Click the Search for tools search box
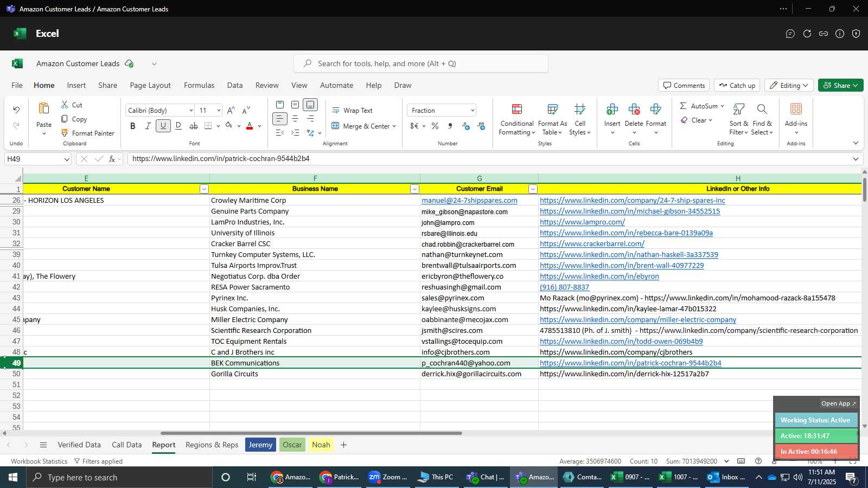Viewport: 868px width, 488px height. pos(421,63)
